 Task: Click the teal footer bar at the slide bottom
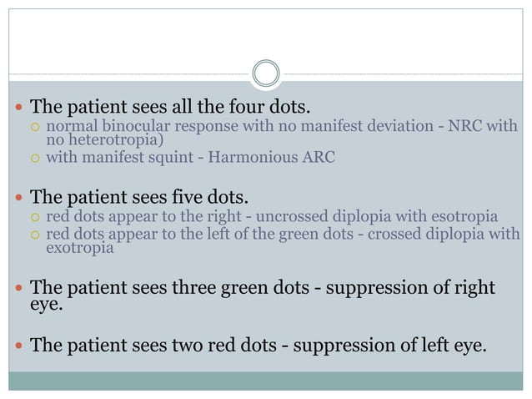[266, 381]
